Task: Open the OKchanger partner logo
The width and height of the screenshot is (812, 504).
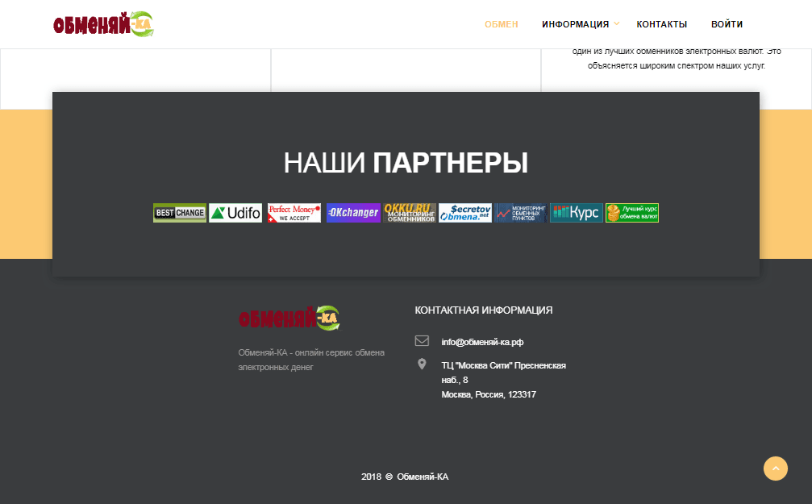Action: (x=352, y=212)
